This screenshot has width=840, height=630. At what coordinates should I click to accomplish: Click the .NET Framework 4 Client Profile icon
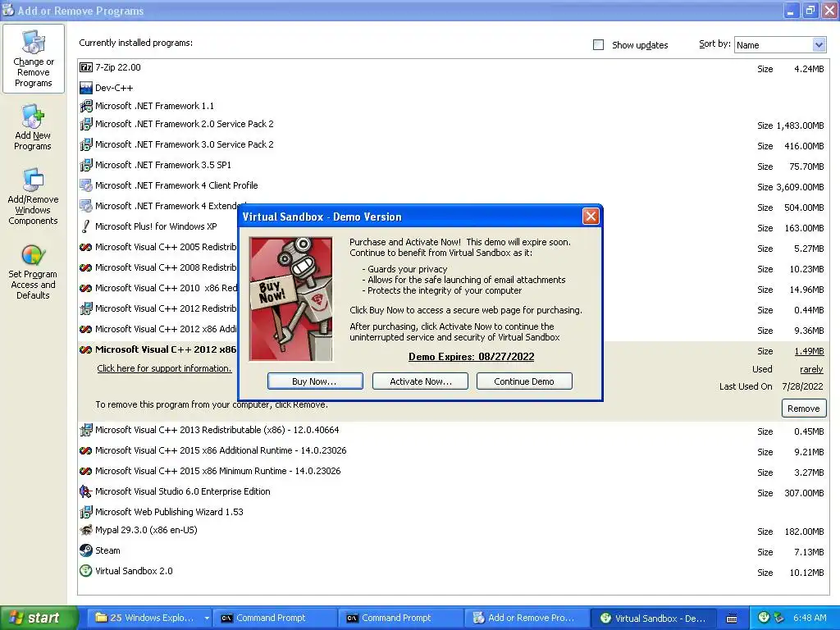point(85,185)
